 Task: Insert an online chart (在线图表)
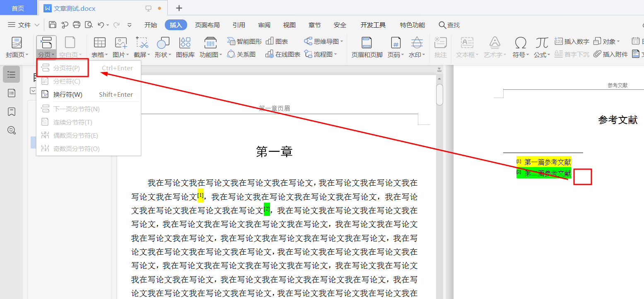(283, 54)
